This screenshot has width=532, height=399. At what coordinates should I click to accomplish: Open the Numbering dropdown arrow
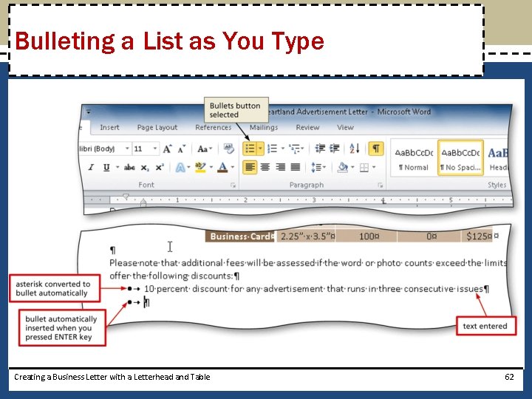282,149
